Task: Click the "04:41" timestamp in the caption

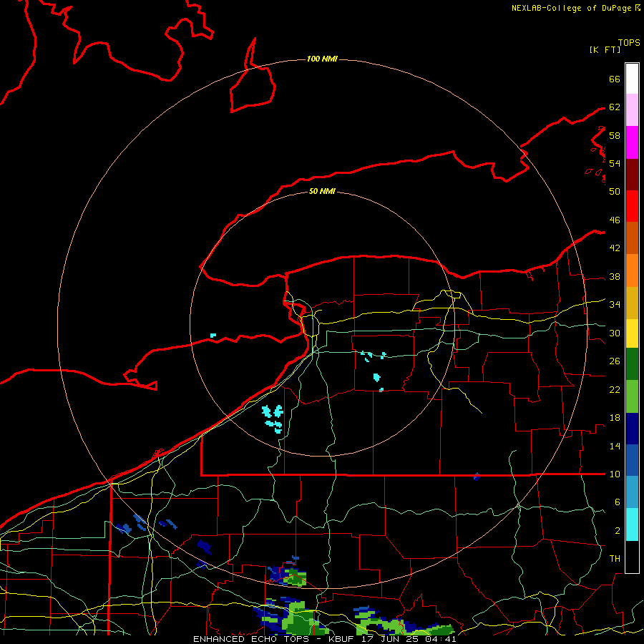Action: click(x=441, y=639)
